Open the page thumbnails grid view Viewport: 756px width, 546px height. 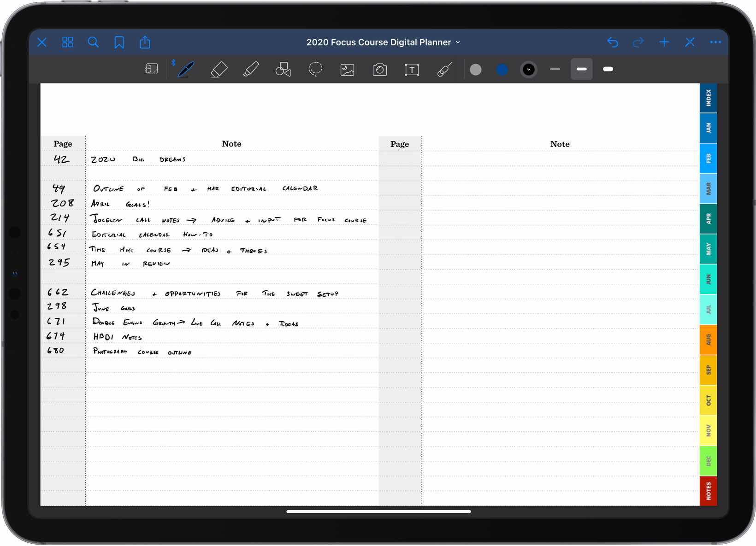[x=68, y=42]
